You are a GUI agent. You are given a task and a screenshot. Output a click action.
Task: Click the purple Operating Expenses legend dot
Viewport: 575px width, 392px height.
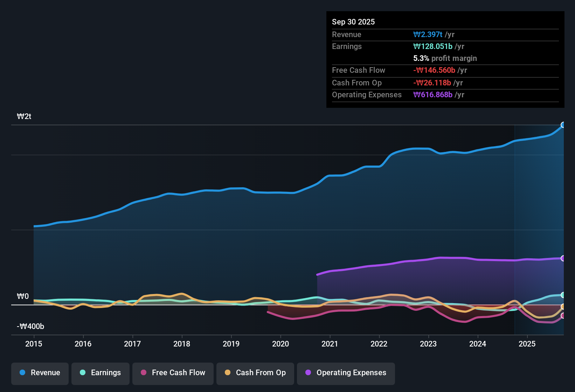(308, 373)
